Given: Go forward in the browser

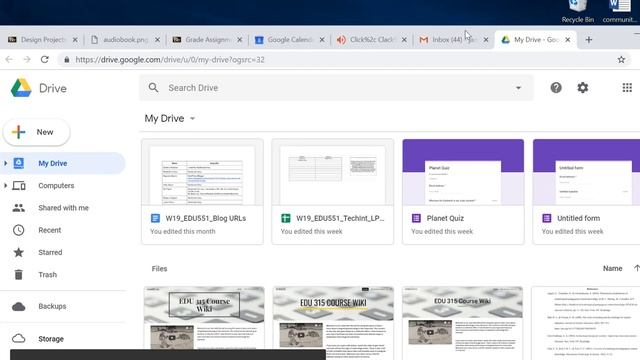Looking at the screenshot, I should [x=27, y=60].
